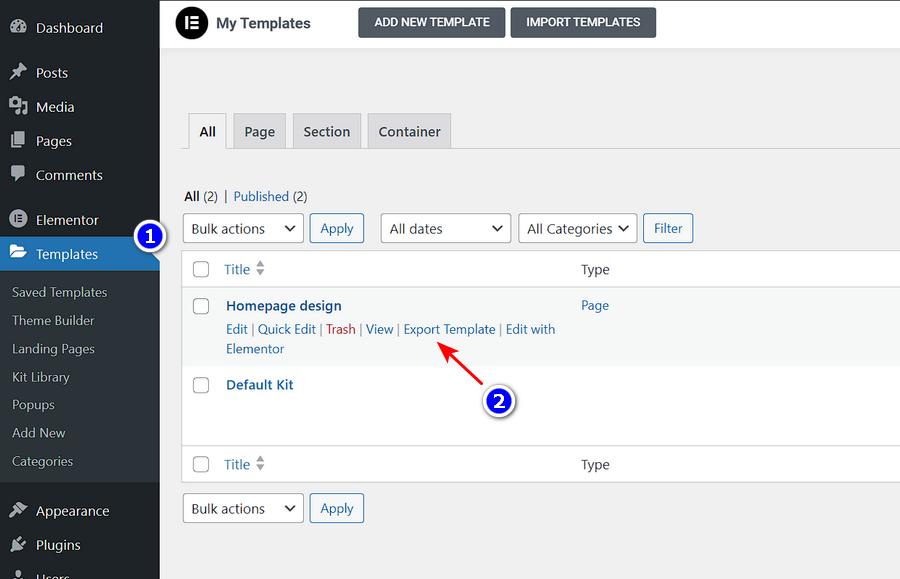The width and height of the screenshot is (900, 579).
Task: Click the Type column header text at top
Action: tap(595, 270)
